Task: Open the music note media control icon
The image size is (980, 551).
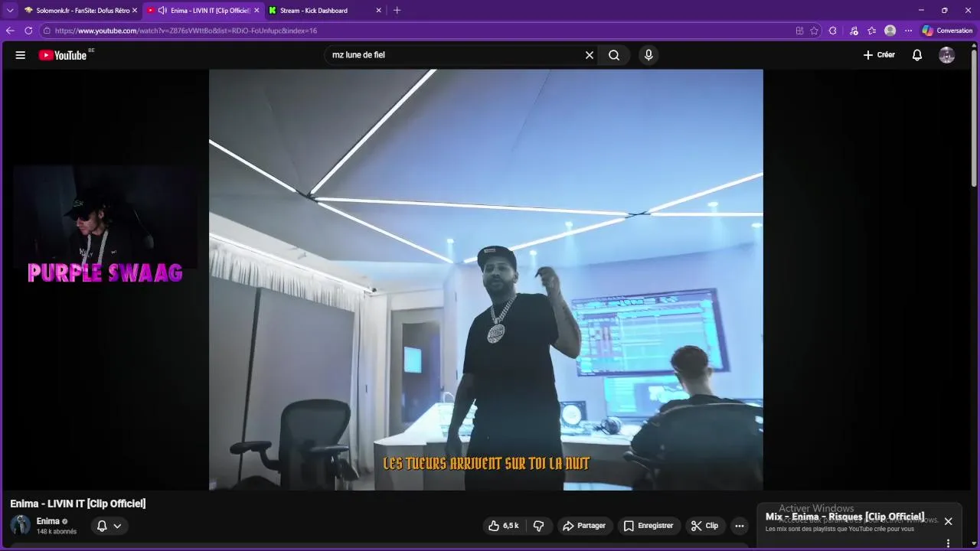Action: click(854, 31)
